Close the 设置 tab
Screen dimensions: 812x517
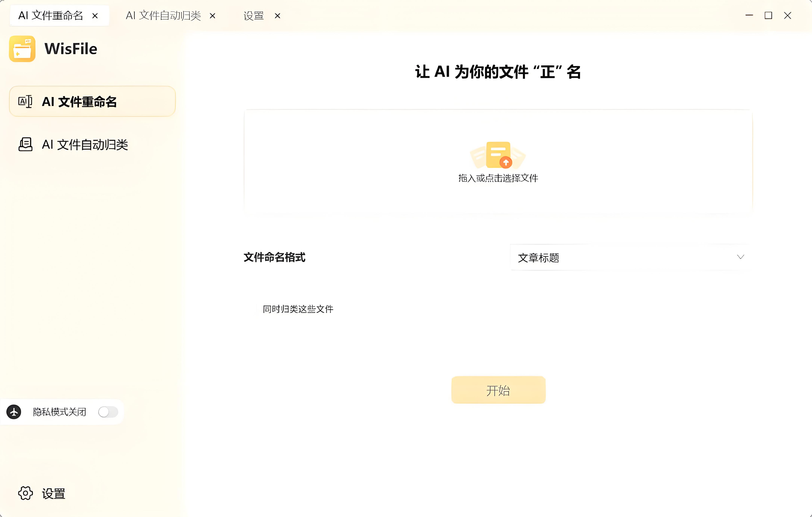click(x=277, y=16)
